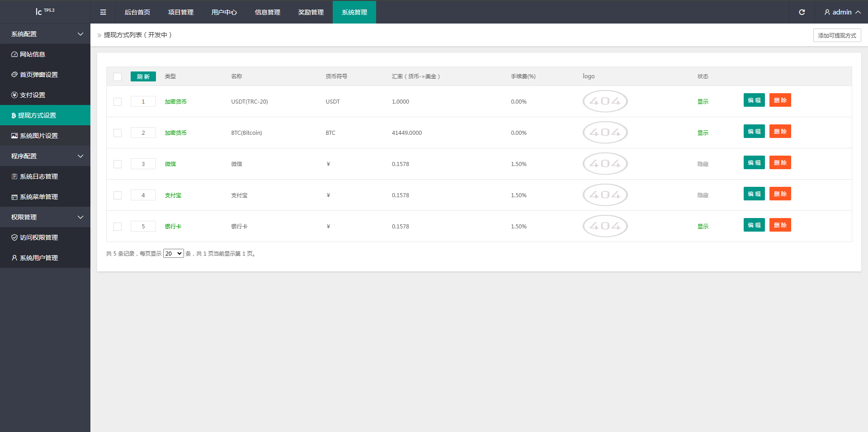Open the admin user dropdown menu
Screen dimensions: 868x432
842,12
